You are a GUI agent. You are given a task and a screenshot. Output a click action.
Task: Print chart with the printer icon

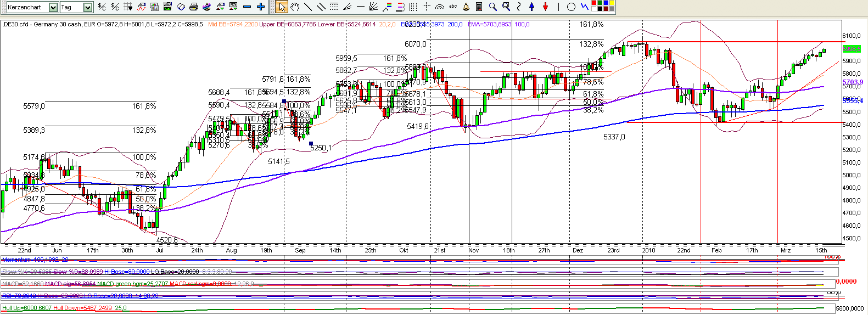click(193, 7)
